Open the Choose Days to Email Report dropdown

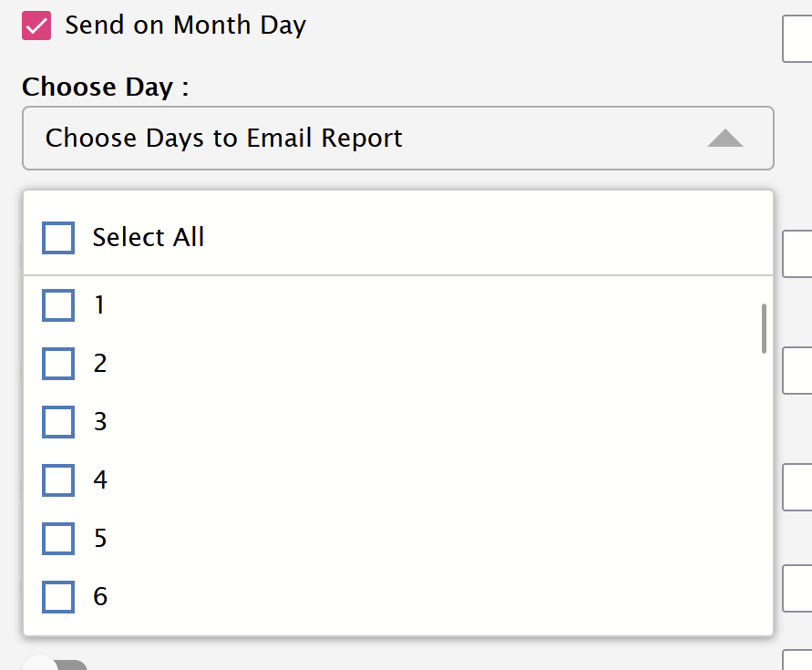[397, 138]
